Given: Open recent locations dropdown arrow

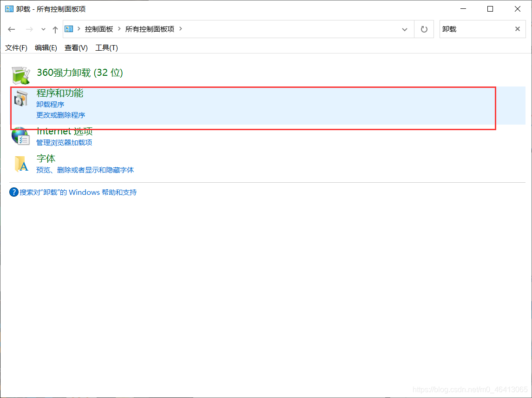Looking at the screenshot, I should pyautogui.click(x=43, y=30).
